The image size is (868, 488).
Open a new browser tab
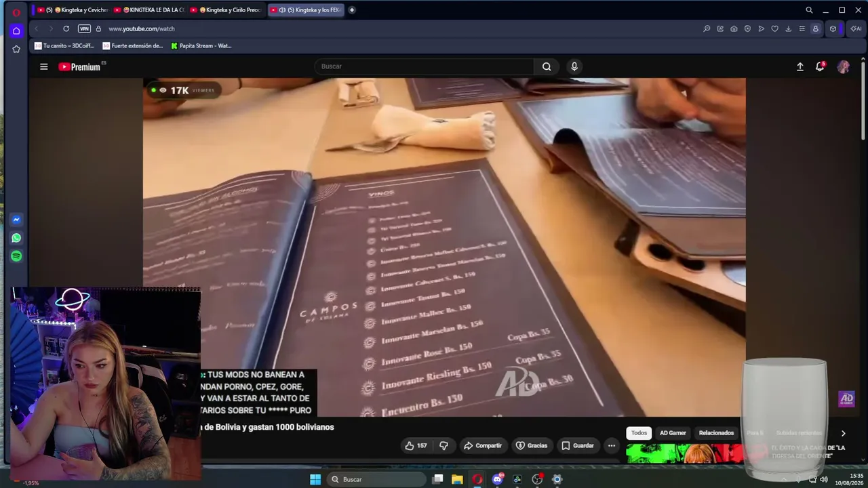click(x=352, y=10)
